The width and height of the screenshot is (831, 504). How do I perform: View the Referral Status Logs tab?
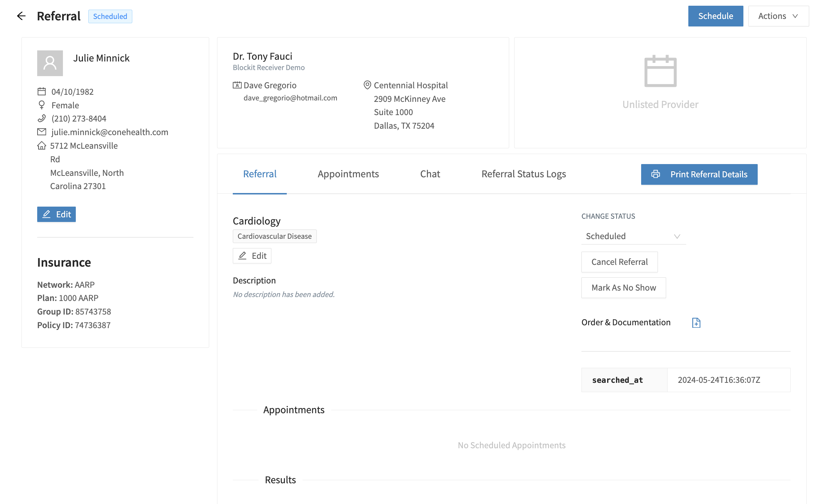coord(523,174)
